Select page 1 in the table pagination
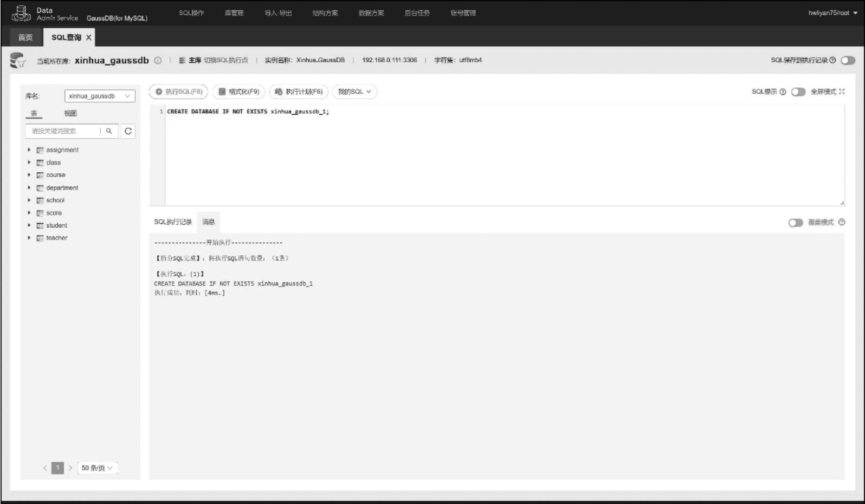Image resolution: width=865 pixels, height=504 pixels. click(x=57, y=468)
